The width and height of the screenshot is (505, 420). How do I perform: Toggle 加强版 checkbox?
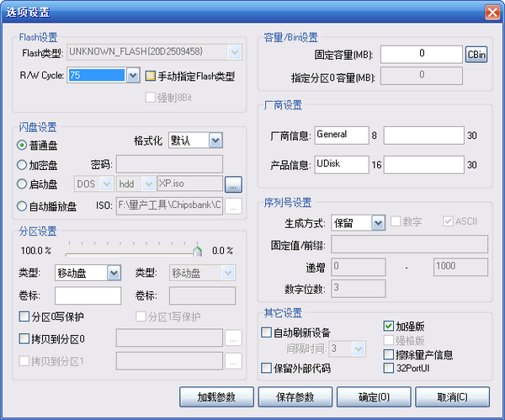389,326
